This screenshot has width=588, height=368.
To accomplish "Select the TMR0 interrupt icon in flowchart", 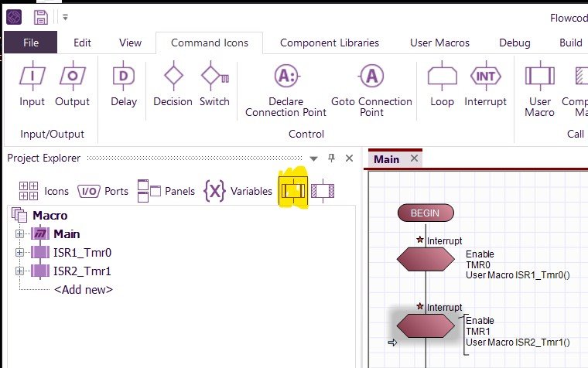I will pyautogui.click(x=426, y=259).
